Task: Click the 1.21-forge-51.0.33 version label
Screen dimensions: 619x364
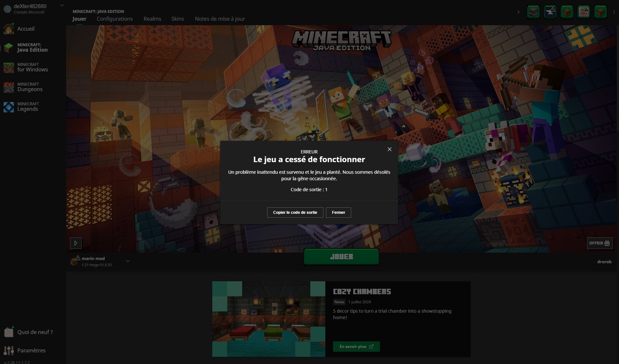Action: 97,265
